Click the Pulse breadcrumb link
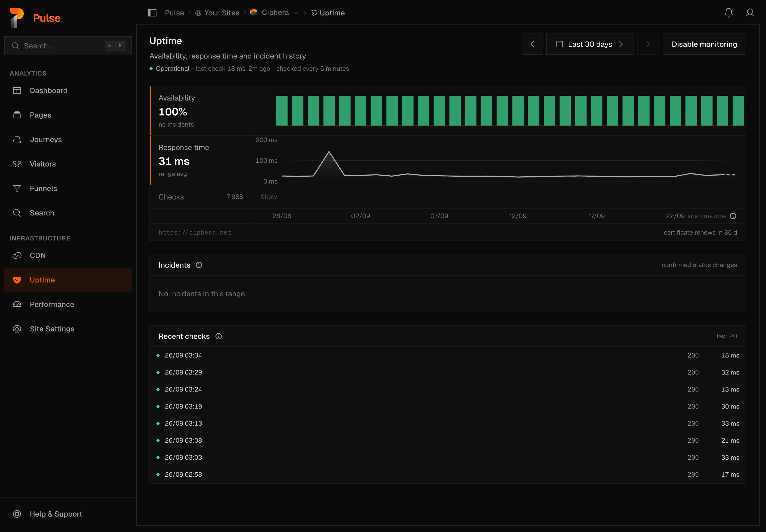 tap(174, 13)
